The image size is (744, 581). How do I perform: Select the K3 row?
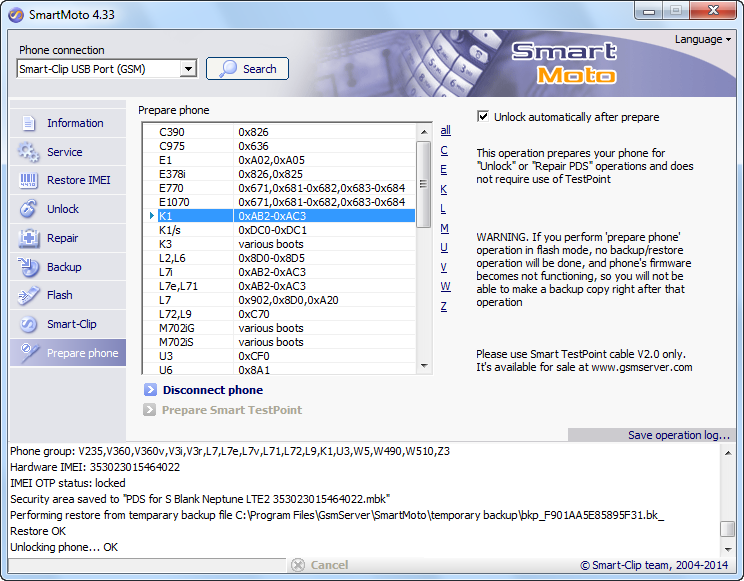point(280,244)
